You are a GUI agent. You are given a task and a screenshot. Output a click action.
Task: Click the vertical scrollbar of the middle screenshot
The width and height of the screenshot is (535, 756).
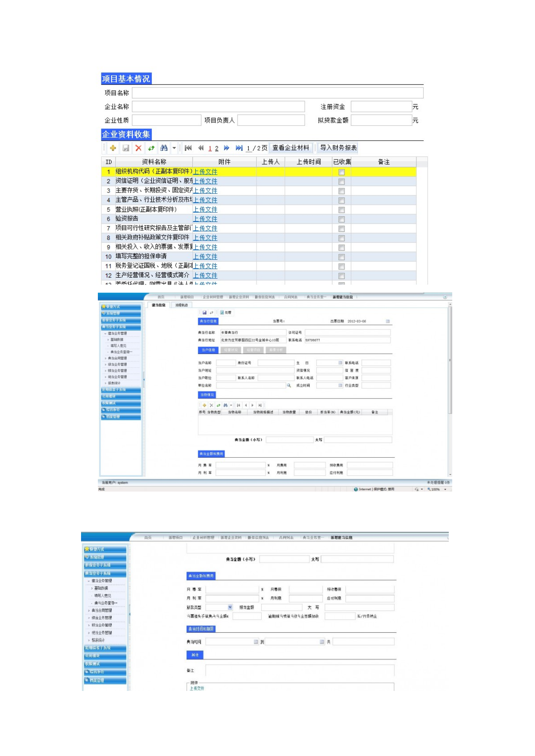coord(450,389)
